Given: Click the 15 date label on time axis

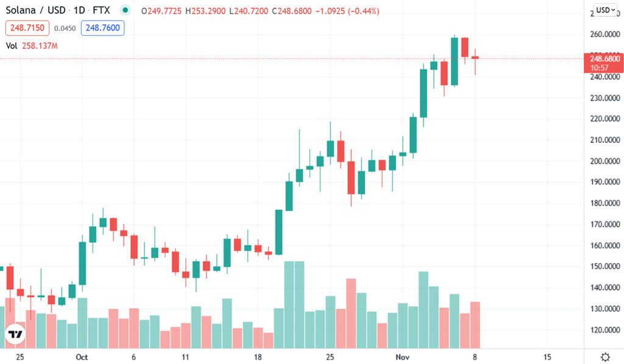Looking at the screenshot, I should click(x=547, y=357).
